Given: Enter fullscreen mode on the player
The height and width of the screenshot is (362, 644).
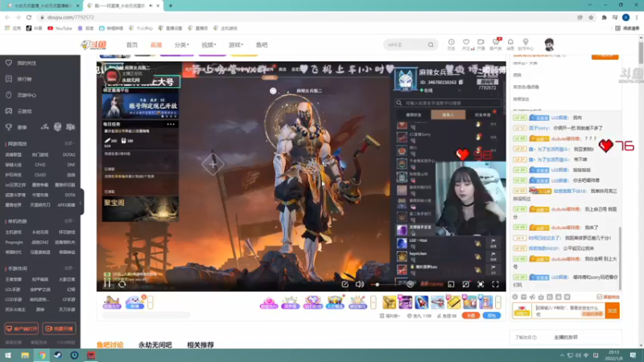Looking at the screenshot, I should (x=495, y=284).
